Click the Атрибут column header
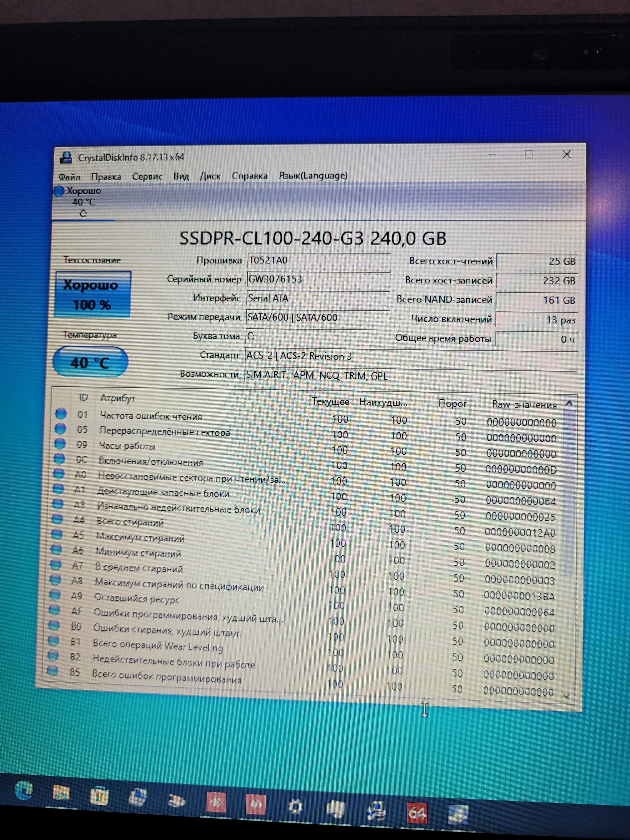 (x=118, y=398)
